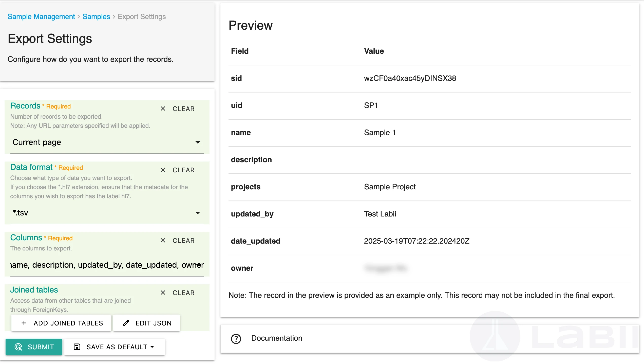
Task: Click CLEAR text for Data format
Action: point(183,170)
